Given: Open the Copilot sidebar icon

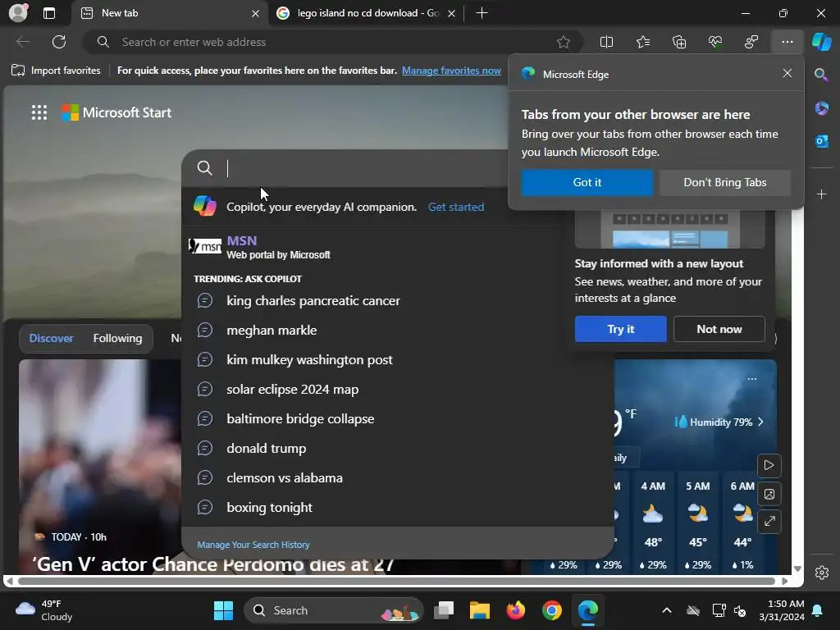Looking at the screenshot, I should click(822, 42).
